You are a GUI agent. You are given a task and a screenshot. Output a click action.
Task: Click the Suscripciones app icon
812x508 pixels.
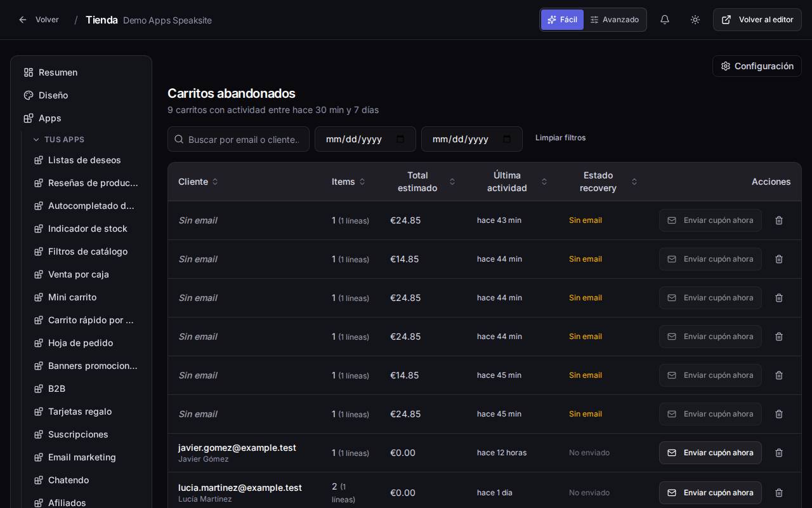(38, 434)
